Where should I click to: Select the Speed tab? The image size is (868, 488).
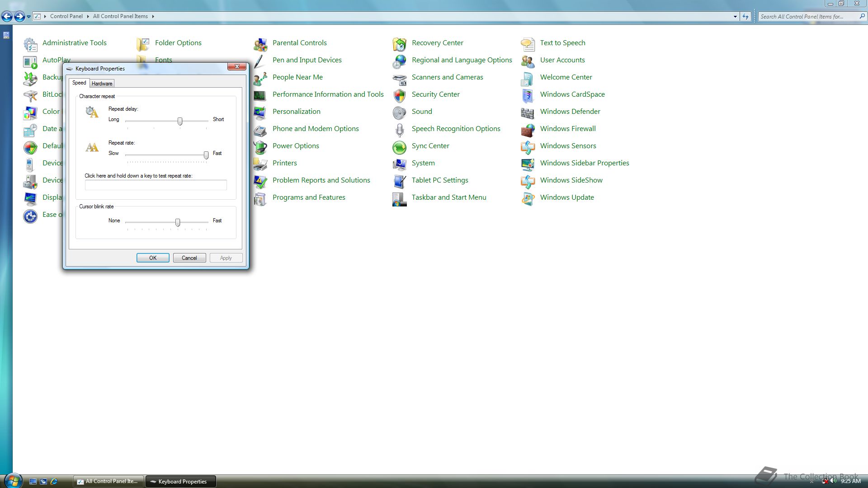[79, 83]
